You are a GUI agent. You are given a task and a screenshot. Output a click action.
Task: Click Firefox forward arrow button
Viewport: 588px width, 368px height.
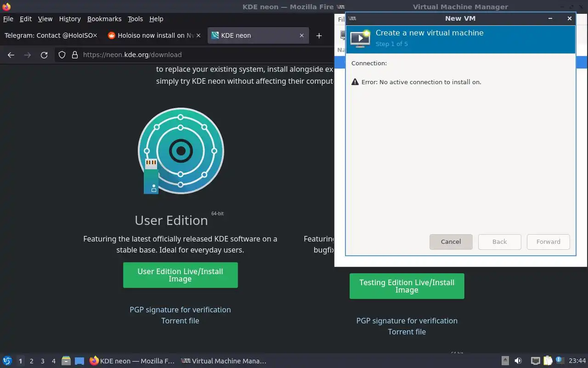pos(28,55)
